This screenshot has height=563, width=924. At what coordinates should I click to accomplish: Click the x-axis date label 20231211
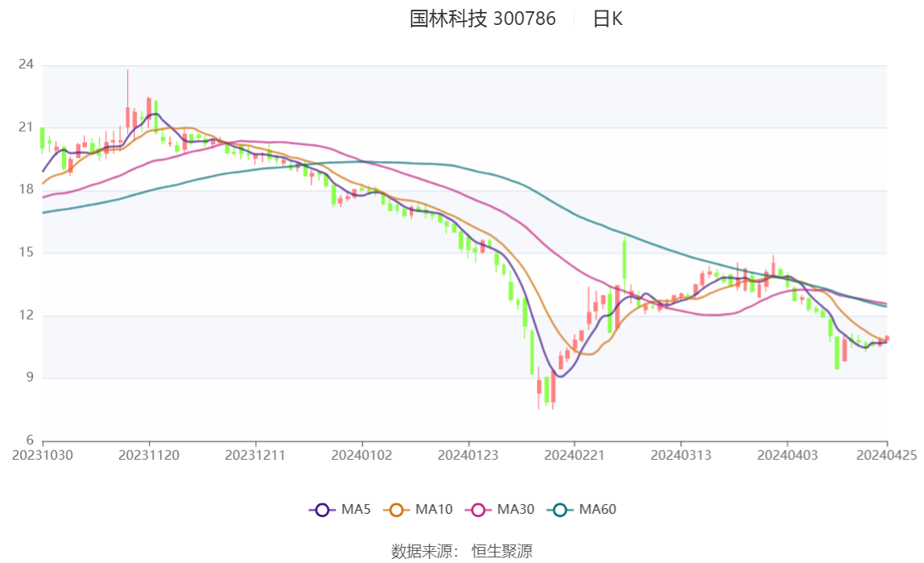255,456
